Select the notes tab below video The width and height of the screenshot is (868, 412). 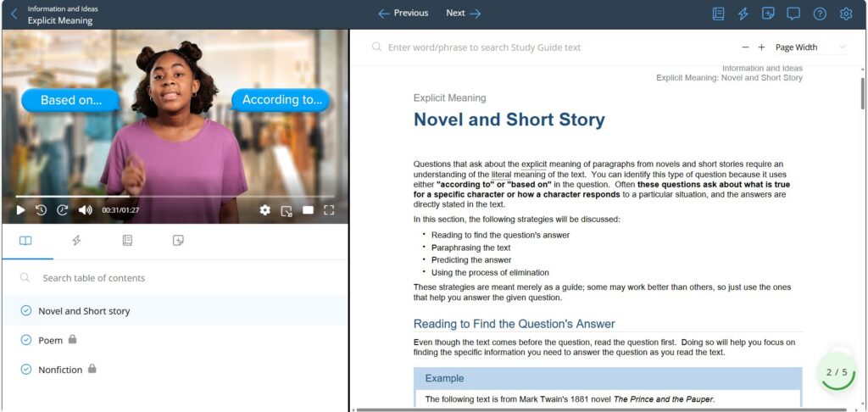pyautogui.click(x=178, y=241)
